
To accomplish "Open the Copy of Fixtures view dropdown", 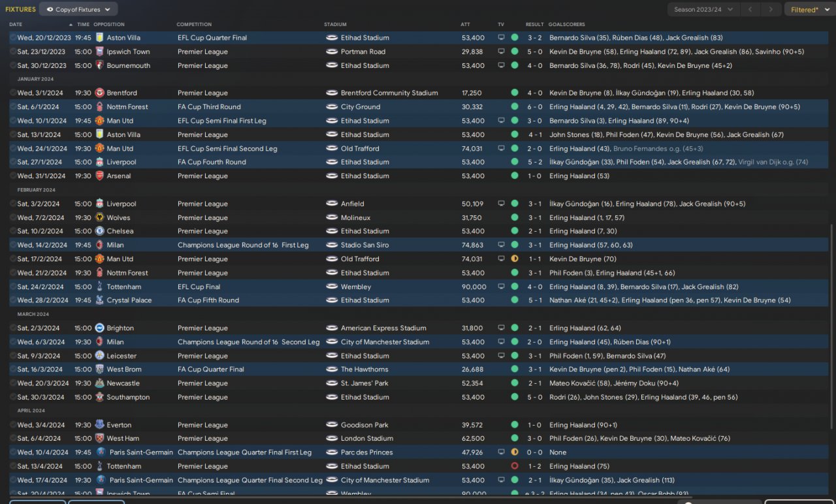I will tap(78, 9).
